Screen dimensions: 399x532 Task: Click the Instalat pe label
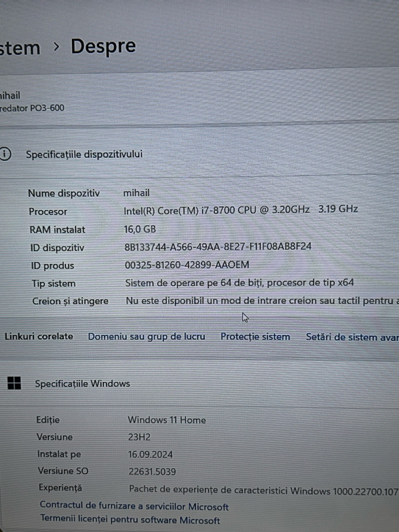click(x=59, y=454)
